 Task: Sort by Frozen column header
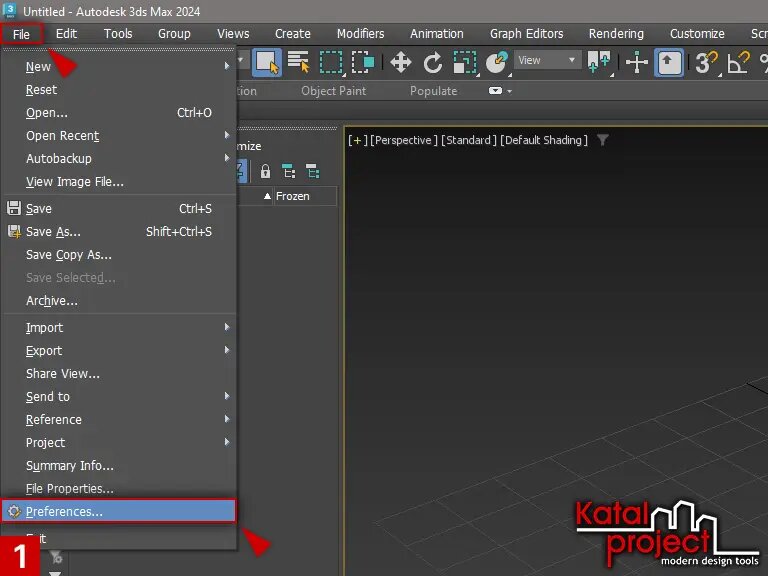[292, 196]
